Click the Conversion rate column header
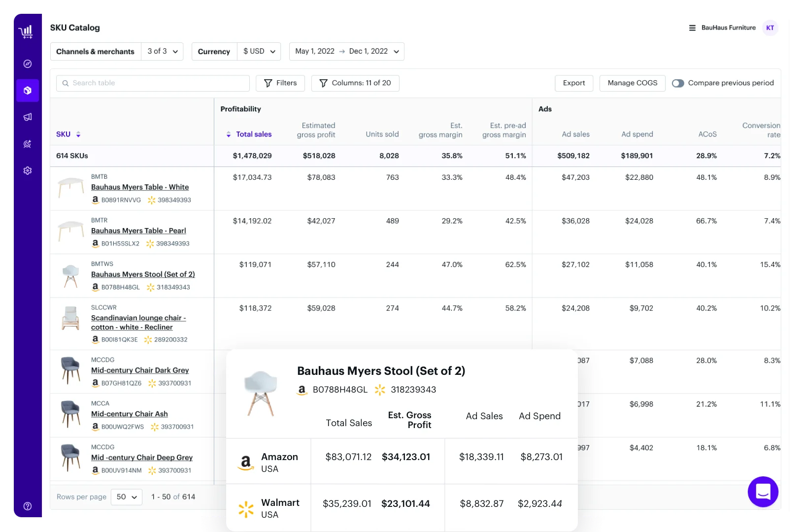The height and width of the screenshot is (532, 804). [x=761, y=130]
